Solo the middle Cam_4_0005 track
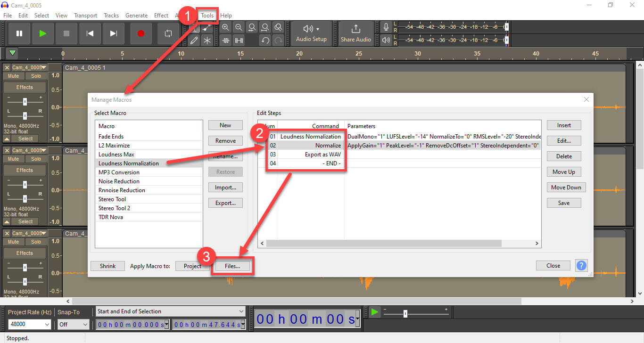 (36, 159)
